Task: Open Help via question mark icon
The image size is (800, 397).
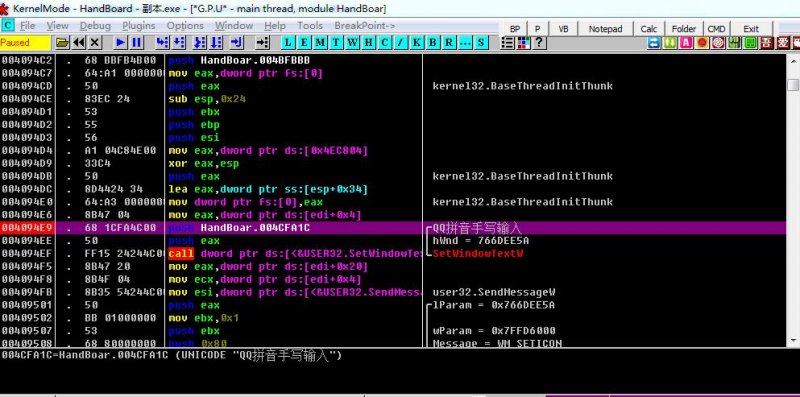Action: coord(538,42)
